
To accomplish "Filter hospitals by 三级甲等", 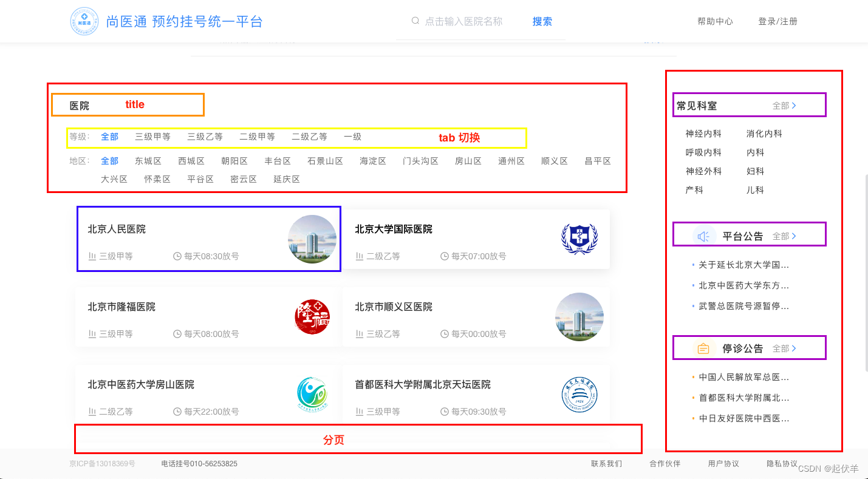I will (152, 137).
